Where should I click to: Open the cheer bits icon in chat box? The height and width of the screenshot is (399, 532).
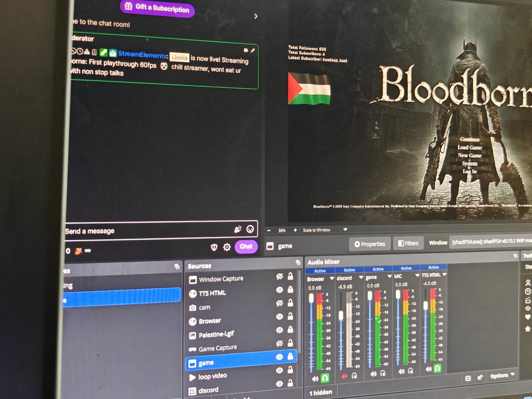point(238,229)
